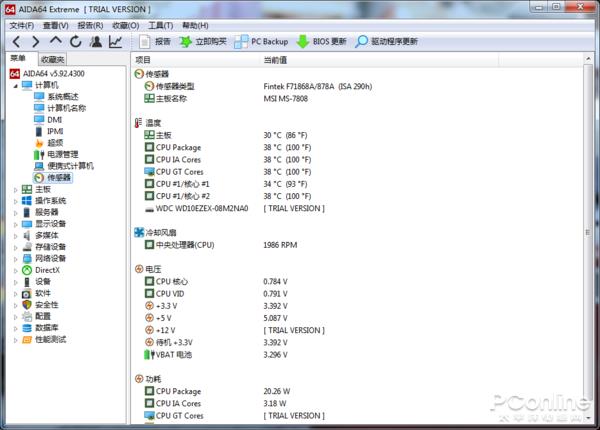
Task: Switch to the 菜单 tab
Action: (18, 59)
